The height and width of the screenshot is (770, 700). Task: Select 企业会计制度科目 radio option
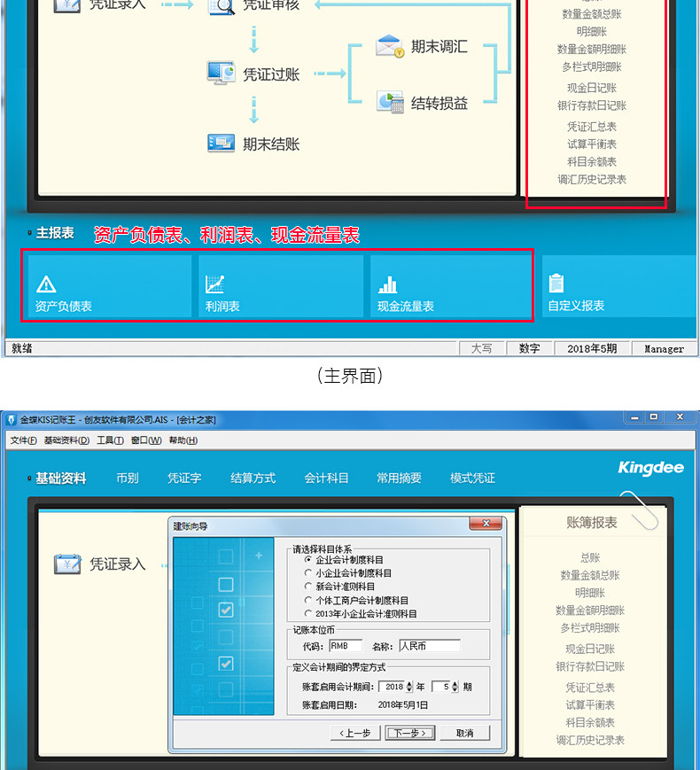click(308, 559)
